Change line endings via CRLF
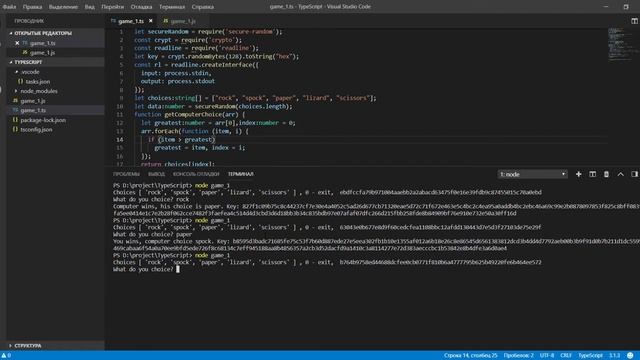Screen dimensions: 640x360 [x=566, y=356]
